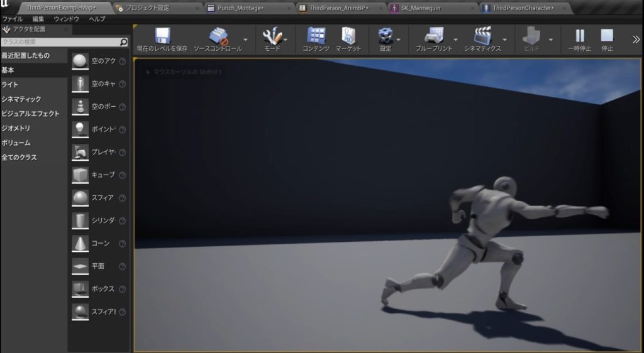644x353 pixels.
Task: Choose シネマティック category
Action: coord(21,99)
